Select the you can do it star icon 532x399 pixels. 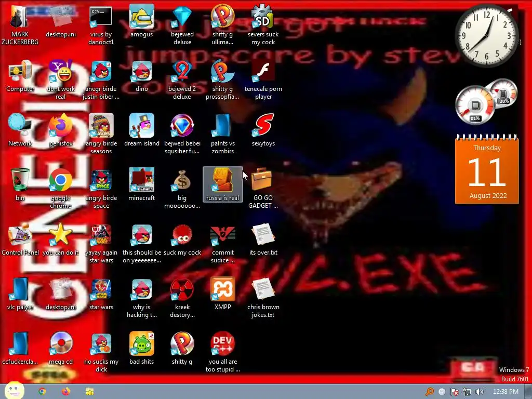60,240
